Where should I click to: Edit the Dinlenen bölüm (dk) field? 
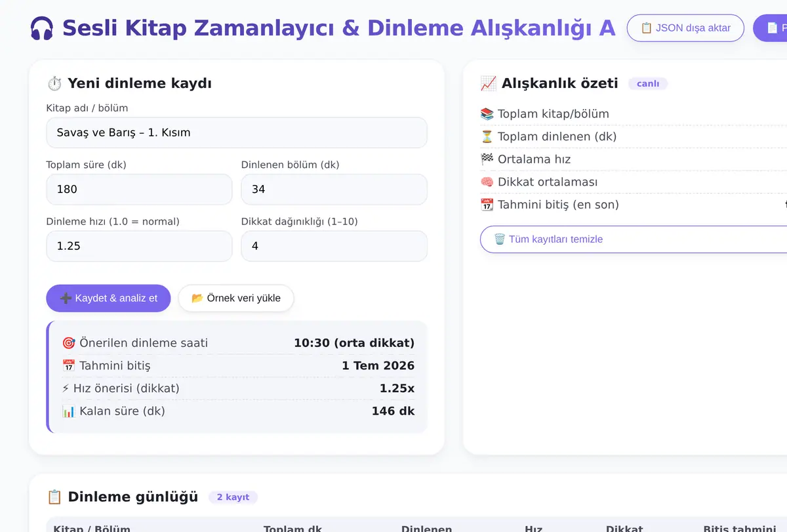(x=334, y=189)
